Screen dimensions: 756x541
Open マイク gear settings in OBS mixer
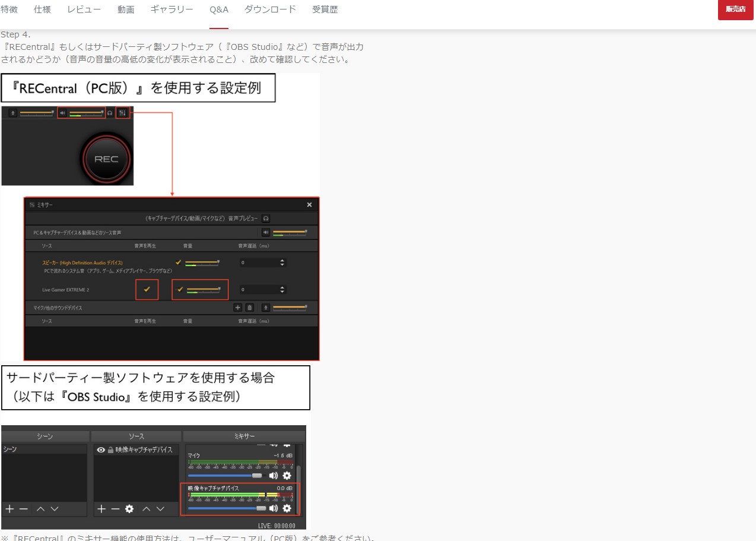click(287, 476)
